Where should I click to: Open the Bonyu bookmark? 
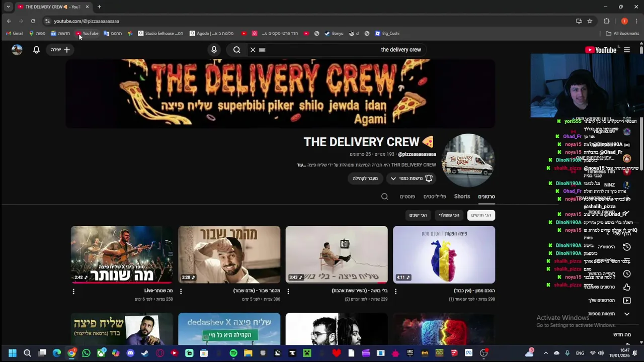coord(334,33)
